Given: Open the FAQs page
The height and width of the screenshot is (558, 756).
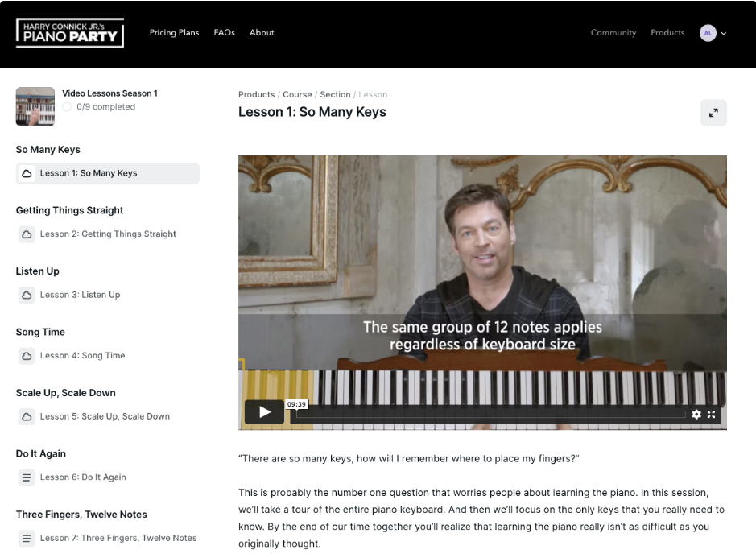Looking at the screenshot, I should [x=224, y=33].
